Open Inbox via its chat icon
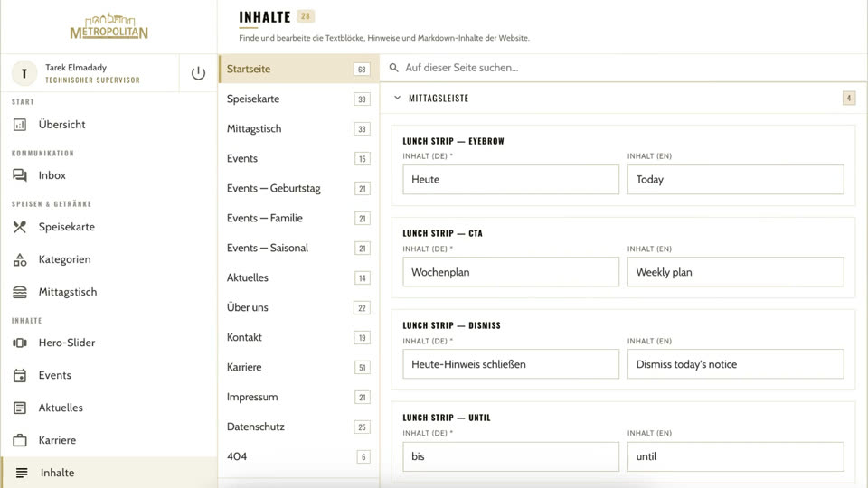 [20, 175]
